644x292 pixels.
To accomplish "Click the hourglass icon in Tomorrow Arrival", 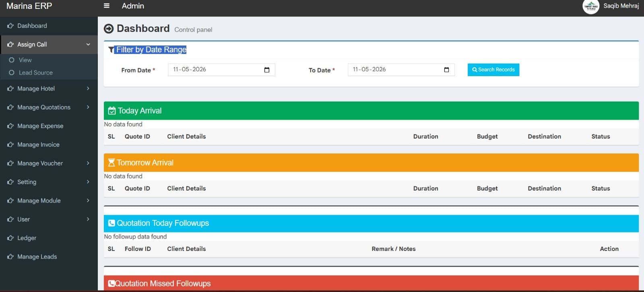I will coord(111,163).
